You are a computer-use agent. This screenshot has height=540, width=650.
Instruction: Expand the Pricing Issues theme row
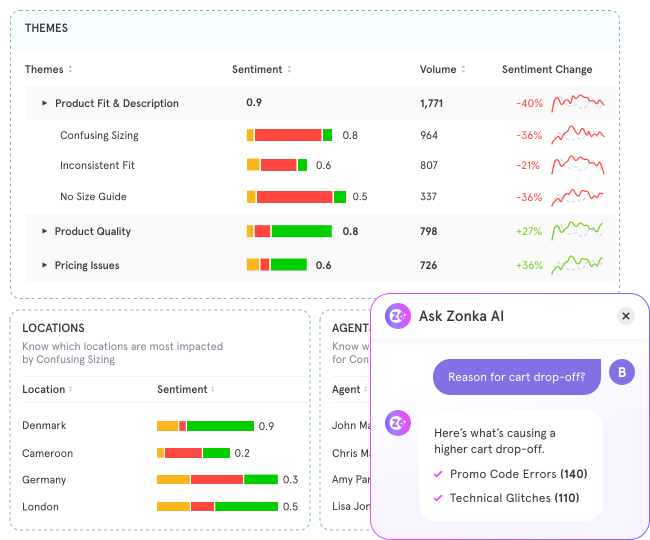[x=44, y=265]
